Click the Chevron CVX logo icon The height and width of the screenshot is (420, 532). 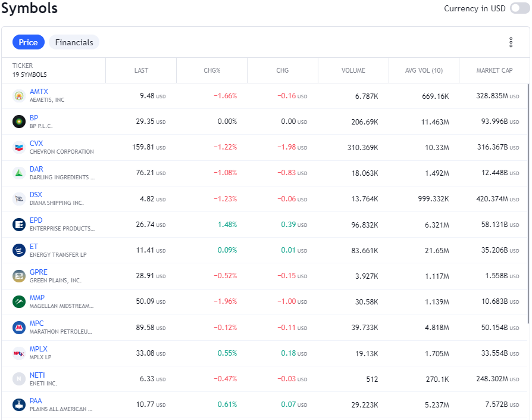(x=19, y=147)
